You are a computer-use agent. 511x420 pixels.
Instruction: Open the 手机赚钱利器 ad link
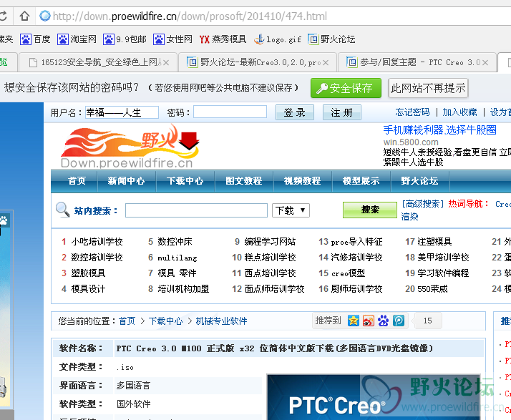[x=439, y=130]
